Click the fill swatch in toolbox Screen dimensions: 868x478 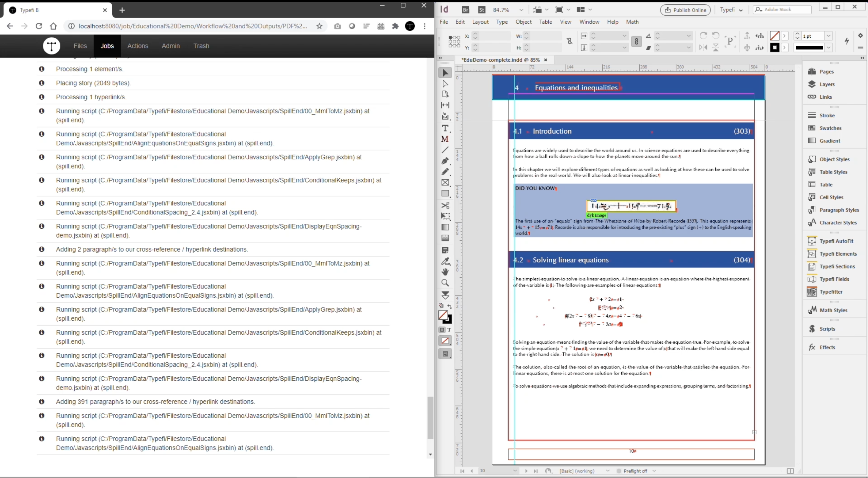click(443, 315)
